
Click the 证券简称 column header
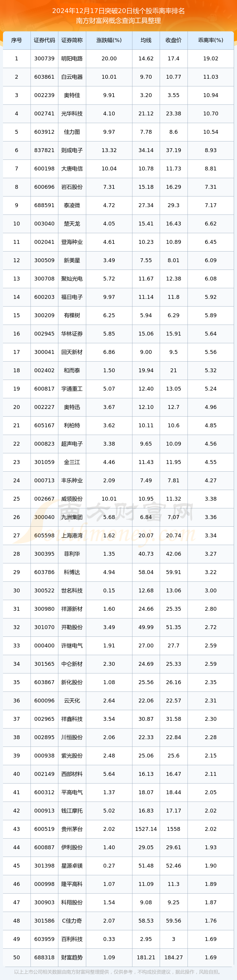tap(72, 40)
